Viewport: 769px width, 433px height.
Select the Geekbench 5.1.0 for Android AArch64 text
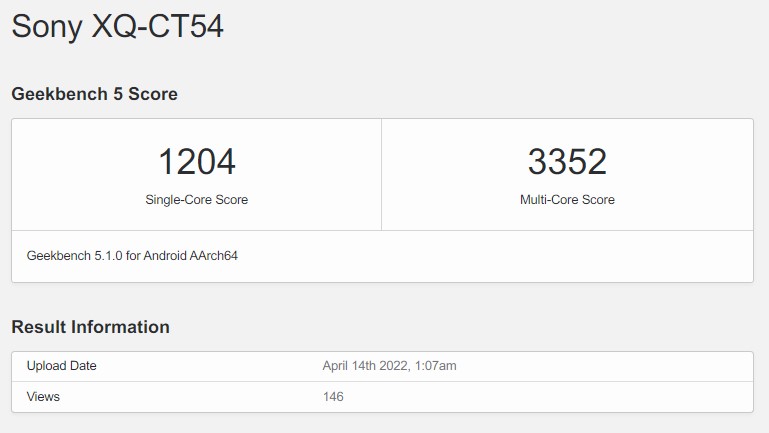tap(132, 255)
